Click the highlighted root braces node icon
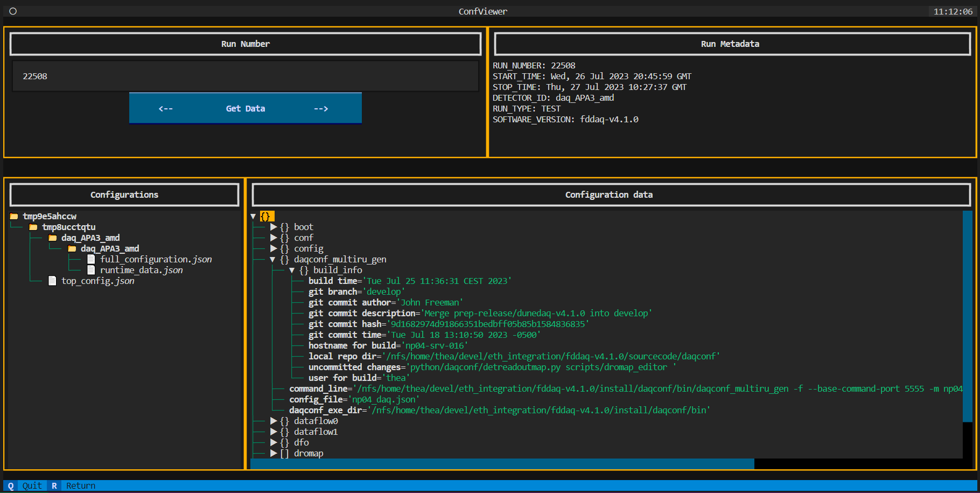This screenshot has height=493, width=980. click(x=267, y=216)
